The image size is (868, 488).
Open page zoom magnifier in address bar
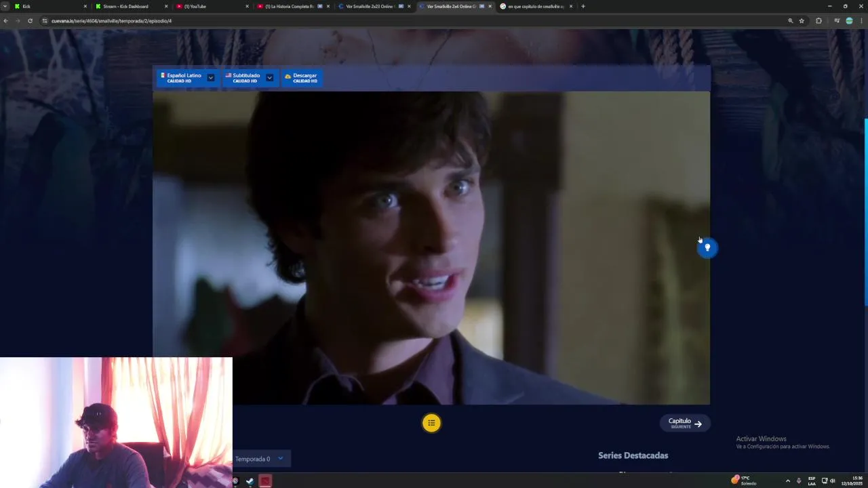point(790,21)
